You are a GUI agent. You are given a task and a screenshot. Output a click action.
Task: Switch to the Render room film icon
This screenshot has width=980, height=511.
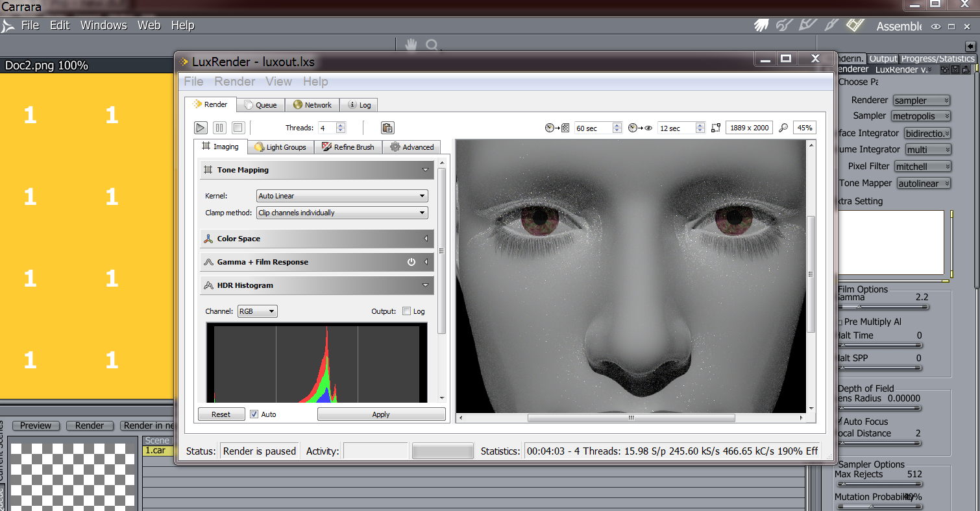pos(855,25)
